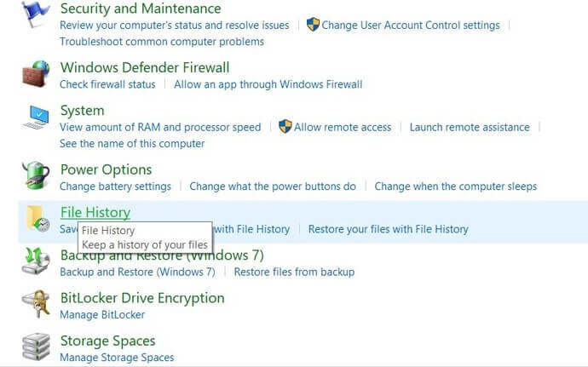The width and height of the screenshot is (588, 367).
Task: Open Restore files from backup link
Action: pos(294,272)
